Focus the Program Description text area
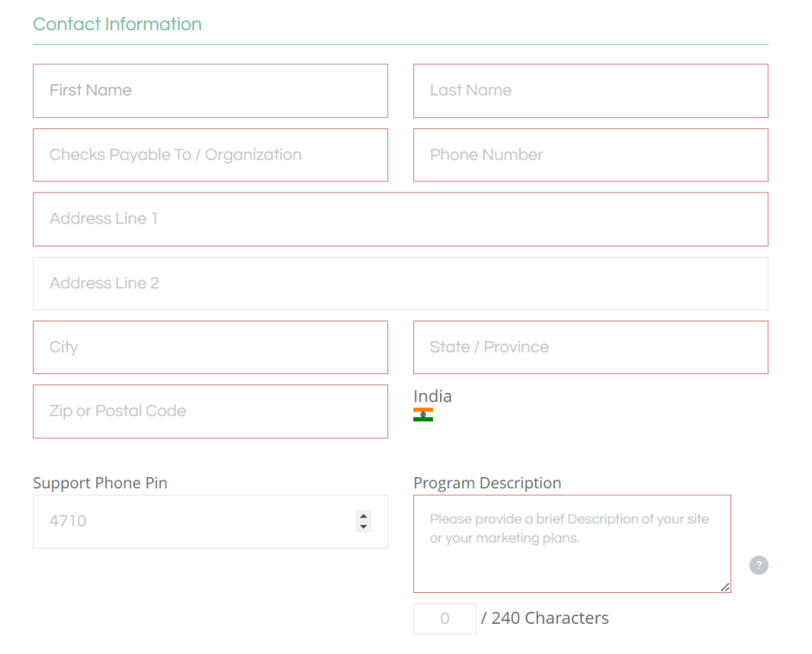The image size is (812, 654). (572, 544)
